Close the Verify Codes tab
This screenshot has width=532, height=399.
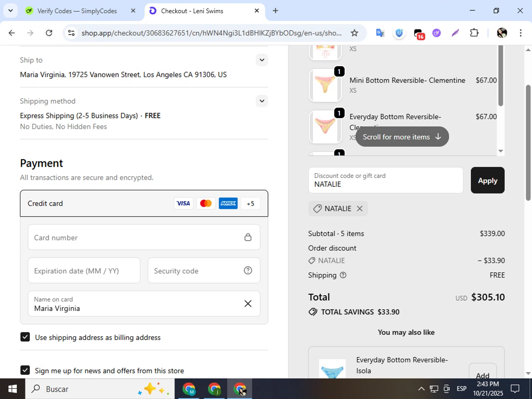pos(133,11)
